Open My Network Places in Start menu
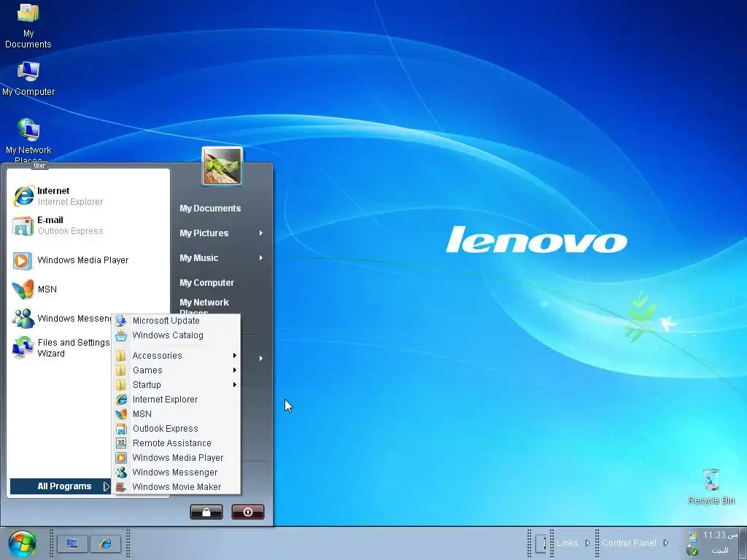 tap(204, 306)
